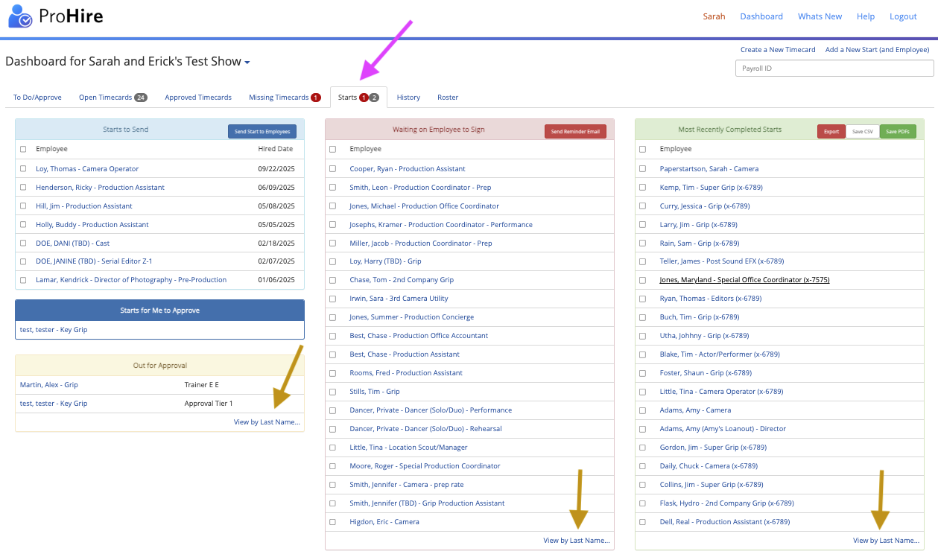The image size is (938, 560).
Task: Open the Open Timecards tab
Action: click(113, 98)
